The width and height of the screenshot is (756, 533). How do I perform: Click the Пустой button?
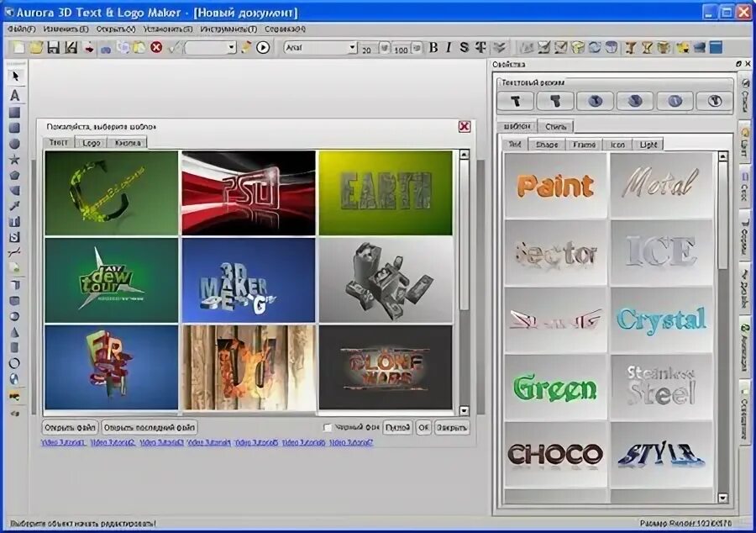click(397, 427)
